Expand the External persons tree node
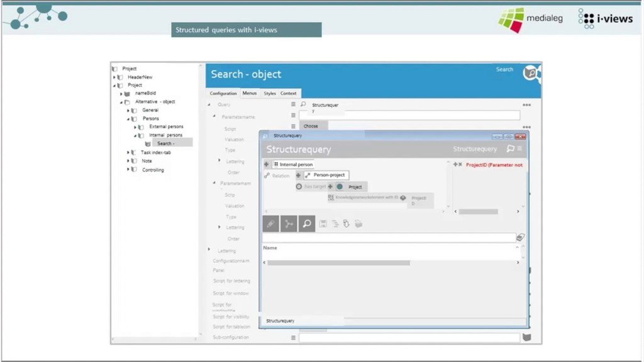 tap(135, 127)
